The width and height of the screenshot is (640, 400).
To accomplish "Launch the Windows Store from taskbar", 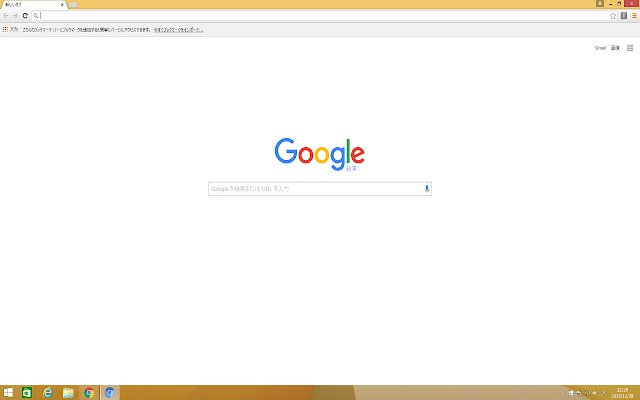I will tap(27, 393).
